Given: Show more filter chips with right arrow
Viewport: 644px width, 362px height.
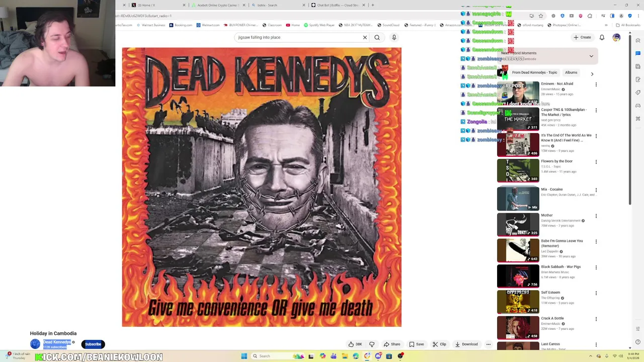Looking at the screenshot, I should 592,74.
